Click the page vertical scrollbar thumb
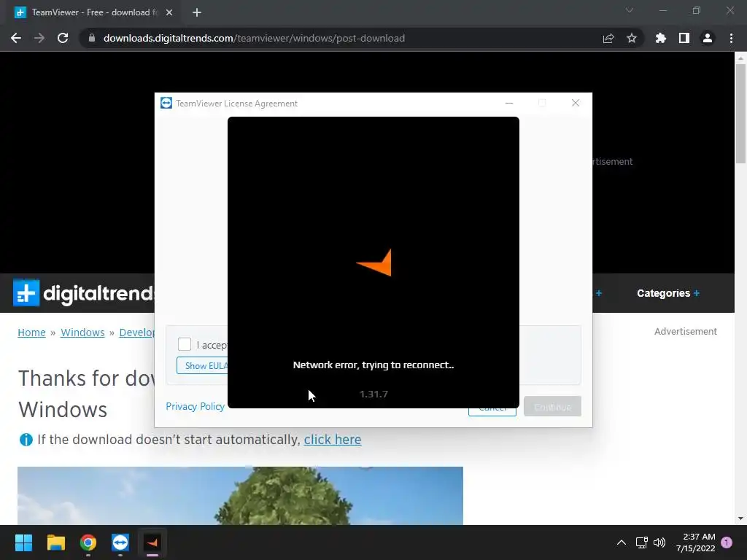 pyautogui.click(x=740, y=113)
